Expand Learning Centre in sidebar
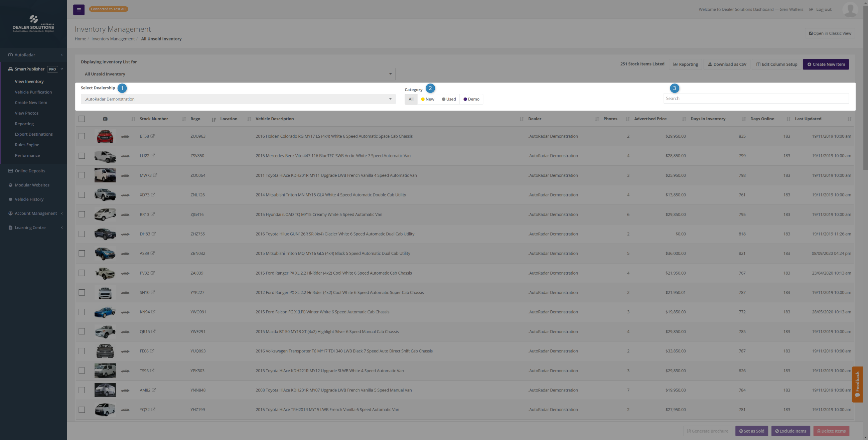 click(x=34, y=228)
